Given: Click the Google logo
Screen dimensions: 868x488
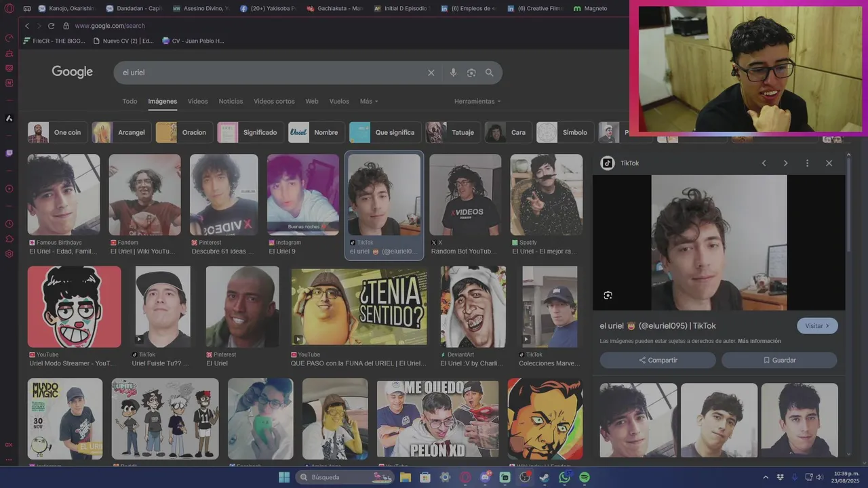Looking at the screenshot, I should tap(73, 72).
